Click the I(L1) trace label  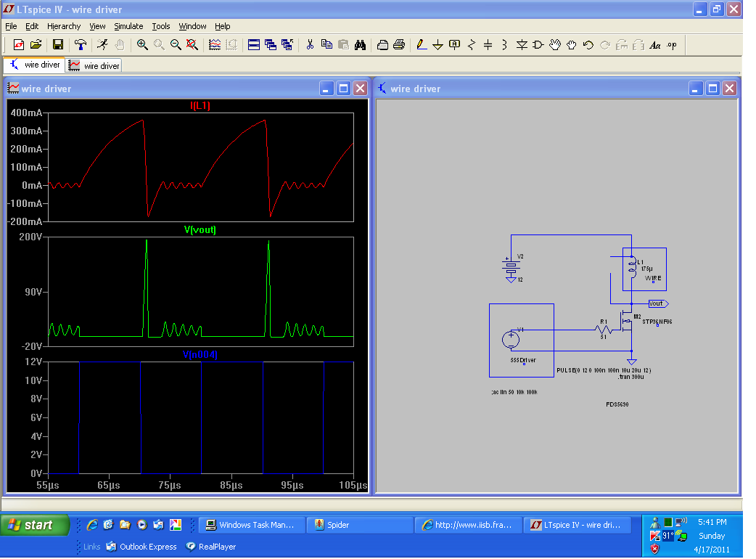[x=200, y=105]
